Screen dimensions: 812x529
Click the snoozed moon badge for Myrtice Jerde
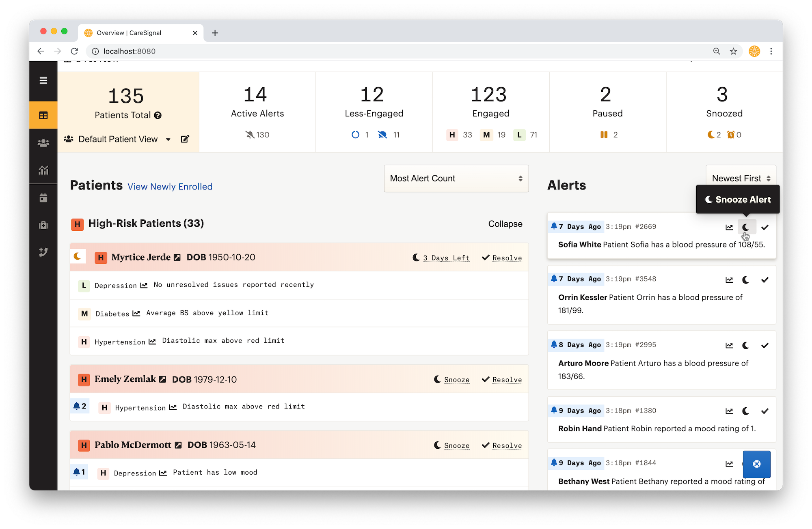[x=78, y=256]
